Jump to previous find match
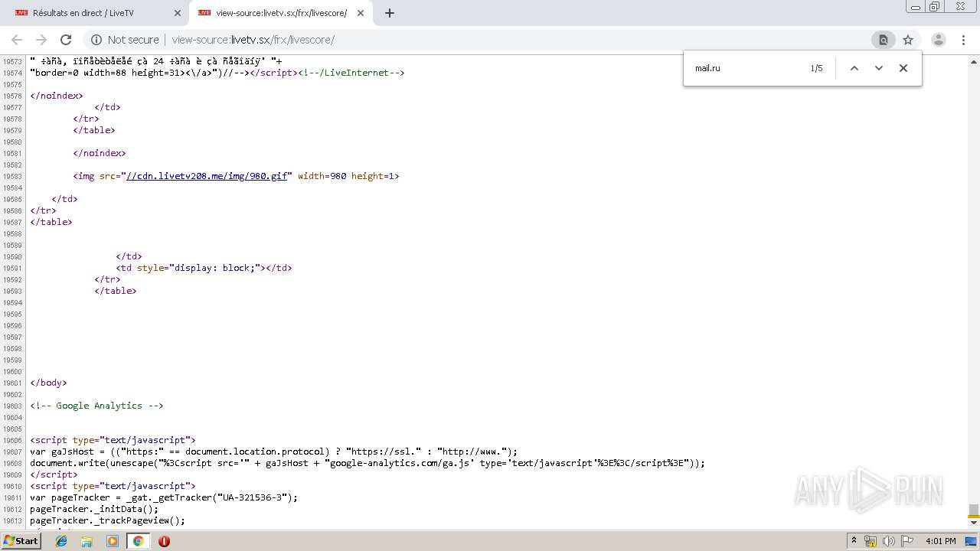 tap(854, 68)
